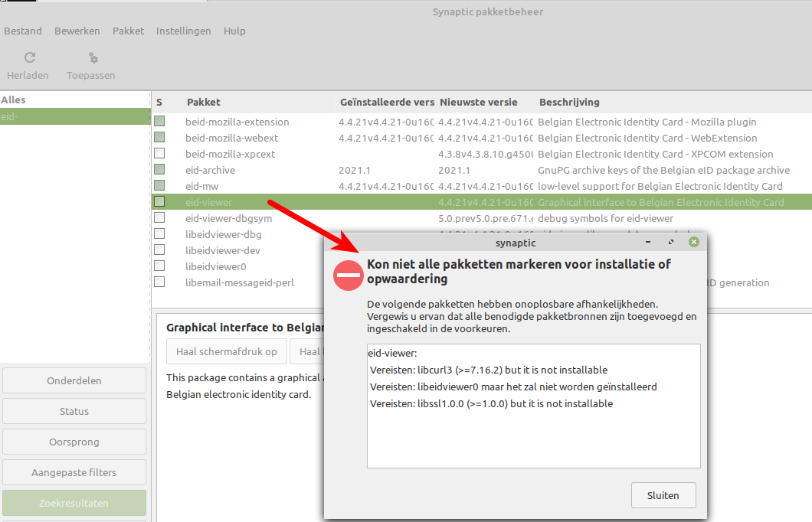Click the Toepassen apply gear icon
The width and height of the screenshot is (812, 522).
[x=93, y=58]
